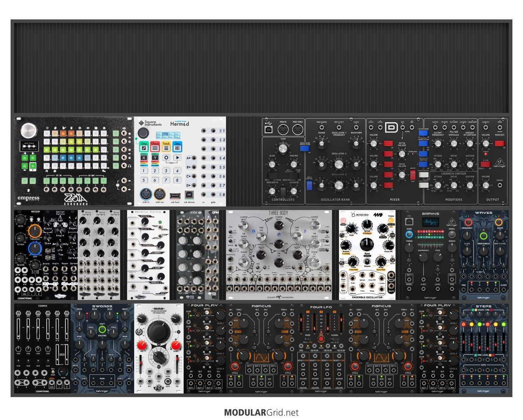Toggle the red Main Out switch
The height and width of the screenshot is (420, 523).
pos(500,144)
